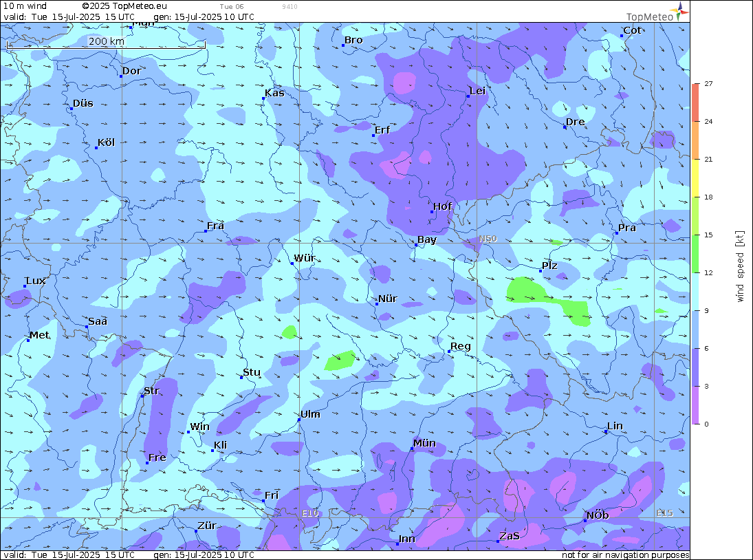Click the 12 kt value on legend
Screen dimensions: 753x560
pos(708,273)
